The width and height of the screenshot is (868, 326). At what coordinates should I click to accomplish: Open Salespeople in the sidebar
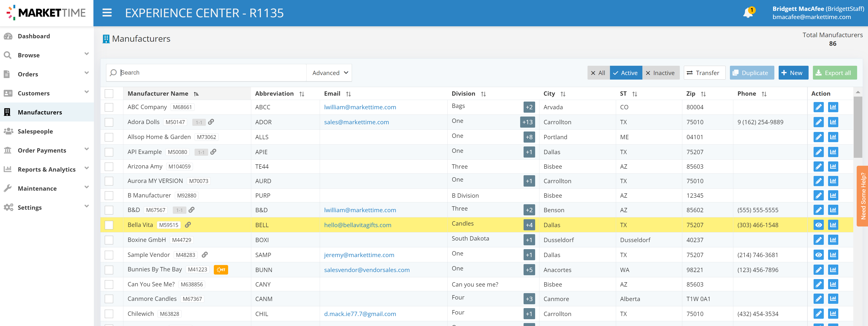point(47,131)
